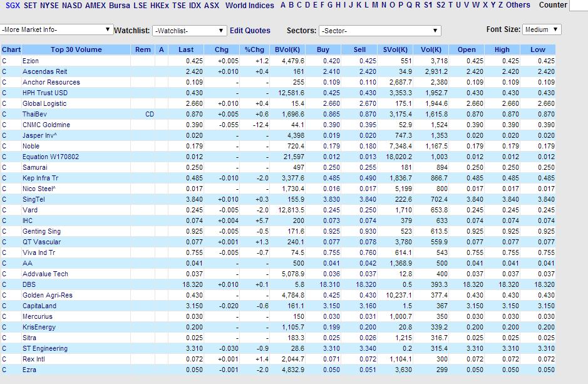The height and width of the screenshot is (384, 588).
Task: Open KrisEnergy stock quote
Action: (39, 327)
